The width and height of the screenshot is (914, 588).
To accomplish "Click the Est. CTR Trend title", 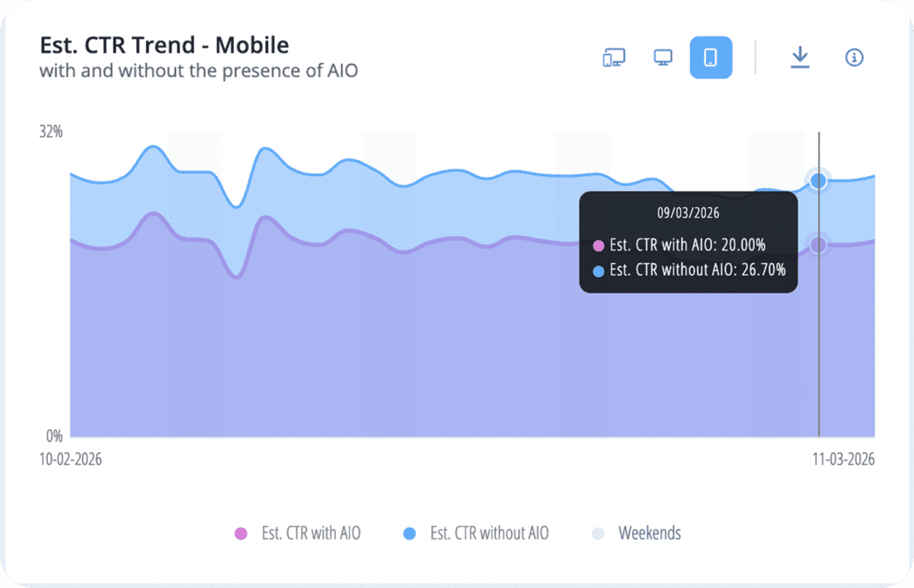I will (164, 45).
